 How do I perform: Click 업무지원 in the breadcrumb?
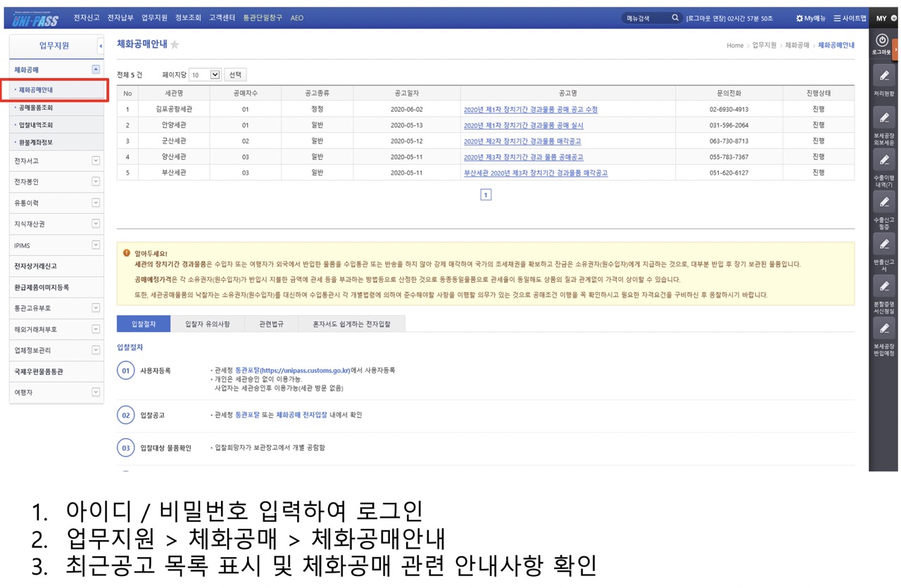point(764,46)
